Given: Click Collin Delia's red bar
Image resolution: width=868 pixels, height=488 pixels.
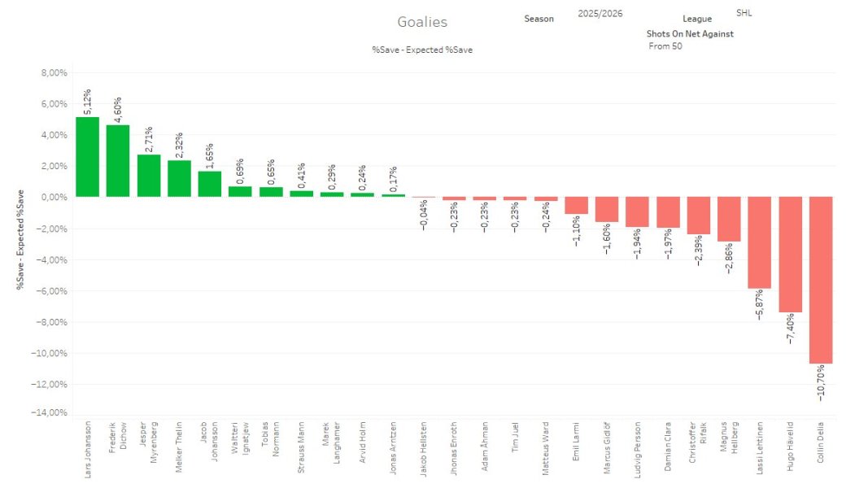Looking at the screenshot, I should click(x=821, y=280).
